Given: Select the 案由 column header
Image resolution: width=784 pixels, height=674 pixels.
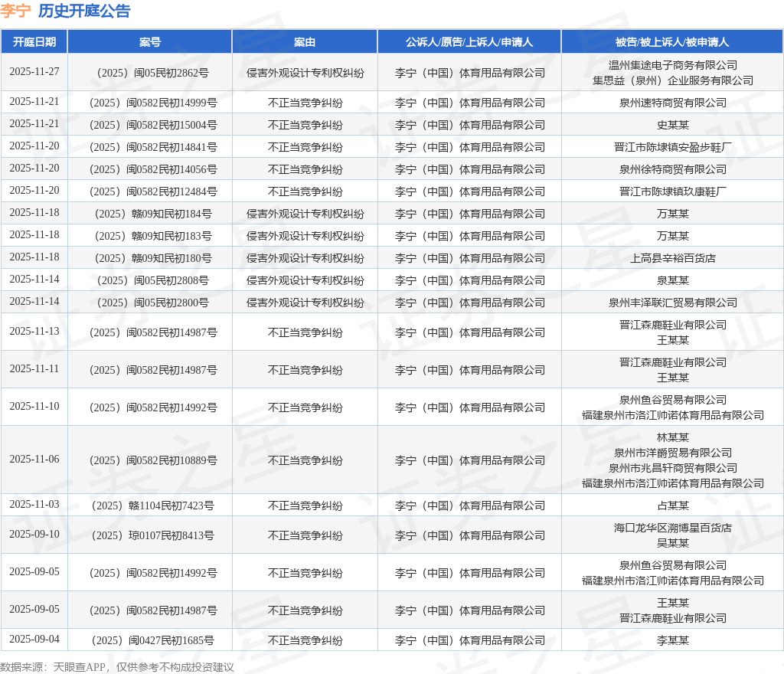Looking at the screenshot, I should coord(305,42).
